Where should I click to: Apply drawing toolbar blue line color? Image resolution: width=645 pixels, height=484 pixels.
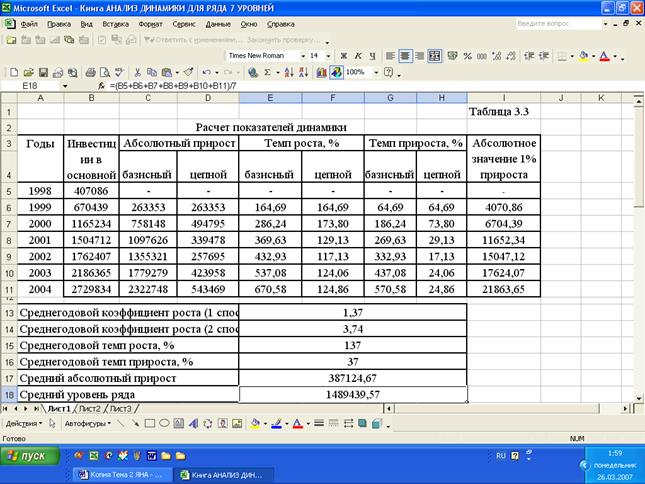point(276,424)
